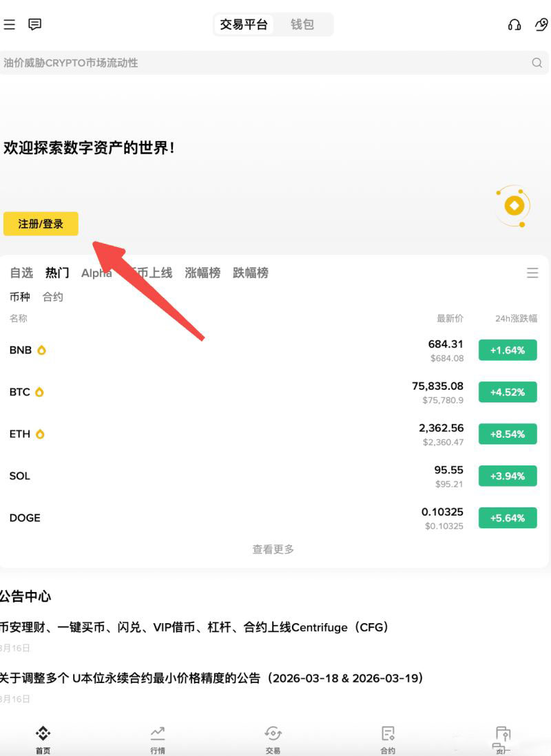Image resolution: width=551 pixels, height=756 pixels.
Task: Sort by 最新价 column header
Action: (x=450, y=319)
